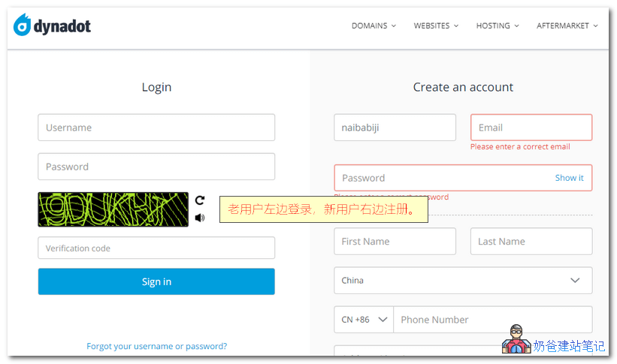
Task: Click the captcha verification image
Action: 113,209
